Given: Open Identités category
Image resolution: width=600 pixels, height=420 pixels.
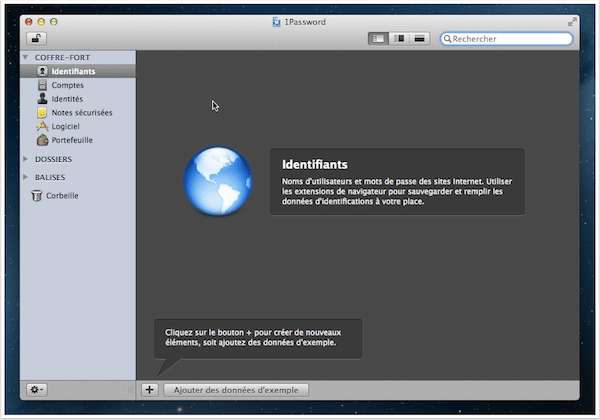Looking at the screenshot, I should point(78,99).
